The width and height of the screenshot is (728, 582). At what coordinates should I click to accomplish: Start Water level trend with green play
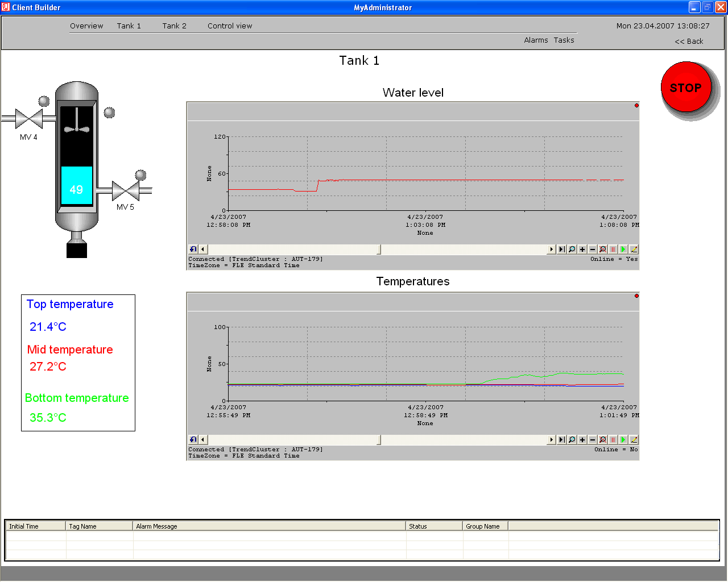623,250
